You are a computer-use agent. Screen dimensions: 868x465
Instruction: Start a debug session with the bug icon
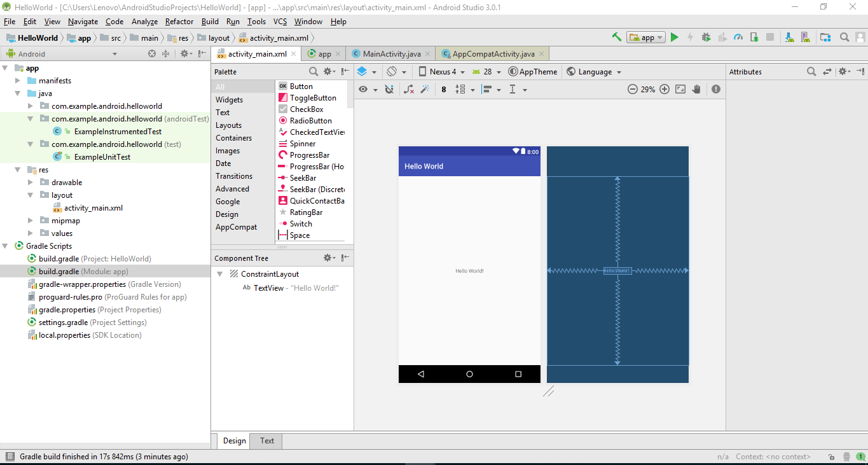706,37
